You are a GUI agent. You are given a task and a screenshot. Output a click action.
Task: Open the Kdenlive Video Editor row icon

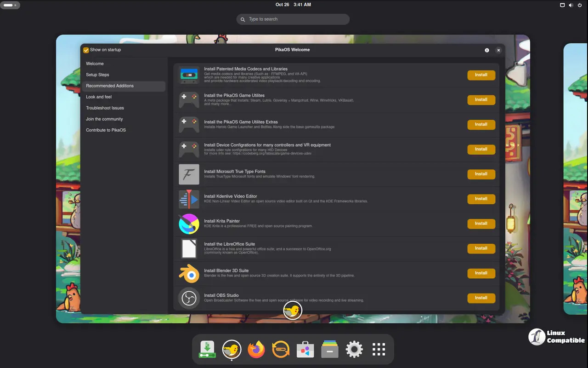(x=189, y=199)
